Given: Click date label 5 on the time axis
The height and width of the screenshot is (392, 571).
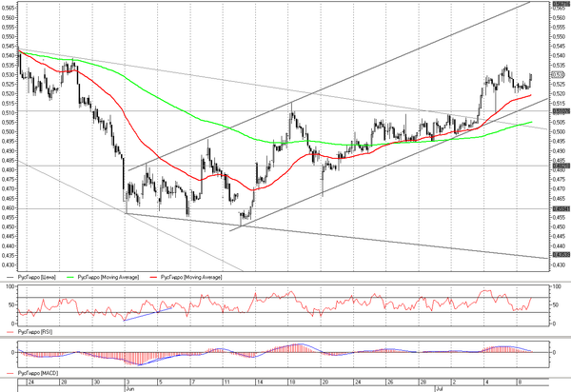Looking at the screenshot, I should coord(161,382).
